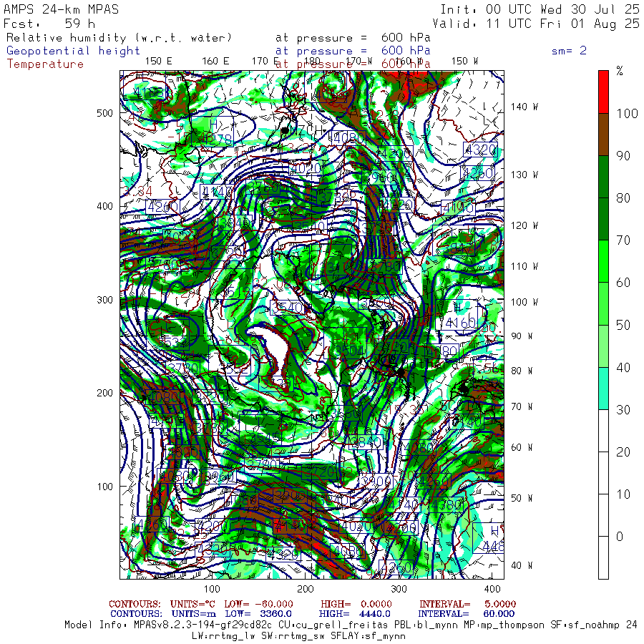Click the blue 'LOW= 3360.0' legend value
This screenshot has height=644, width=644.
coord(258,614)
